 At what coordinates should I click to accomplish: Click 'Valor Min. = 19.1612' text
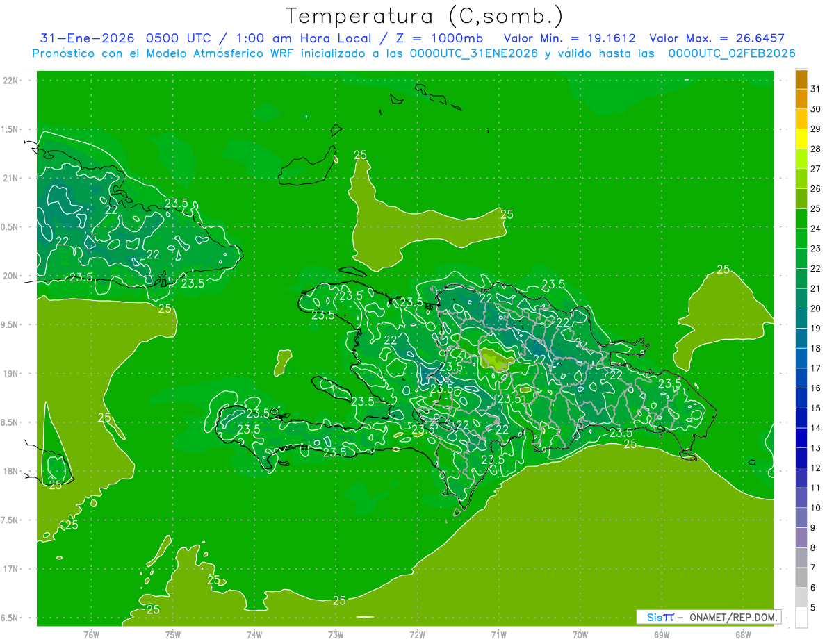coord(569,38)
